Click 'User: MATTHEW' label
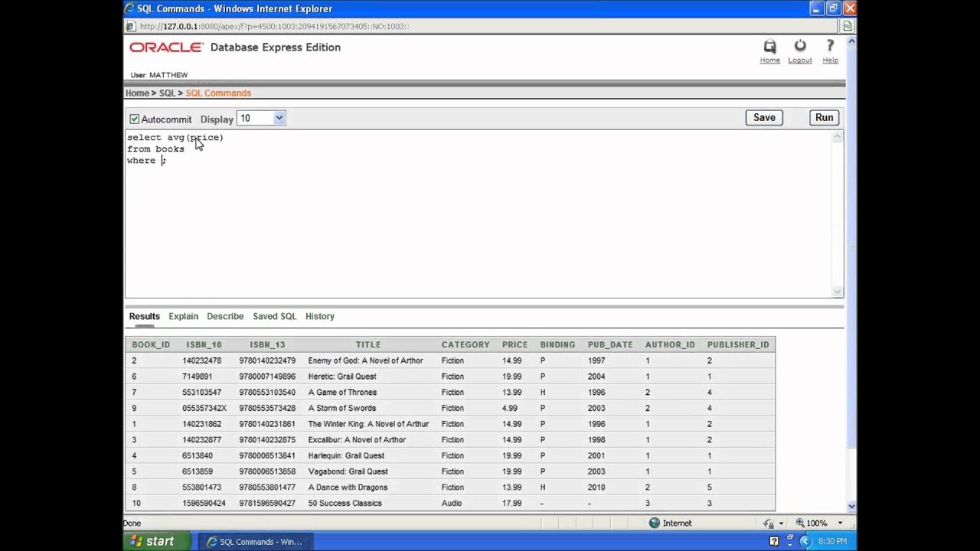Screen dimensions: 980x551 tap(159, 75)
